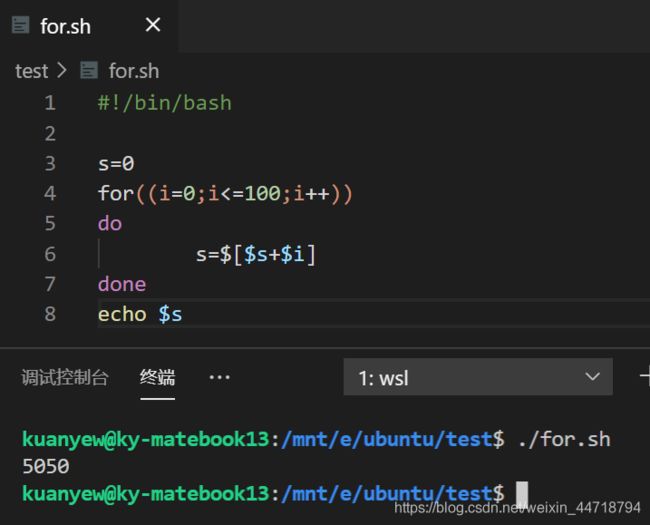Viewport: 650px width, 525px height.
Task: Switch to the 终端 panel tab
Action: click(x=158, y=377)
